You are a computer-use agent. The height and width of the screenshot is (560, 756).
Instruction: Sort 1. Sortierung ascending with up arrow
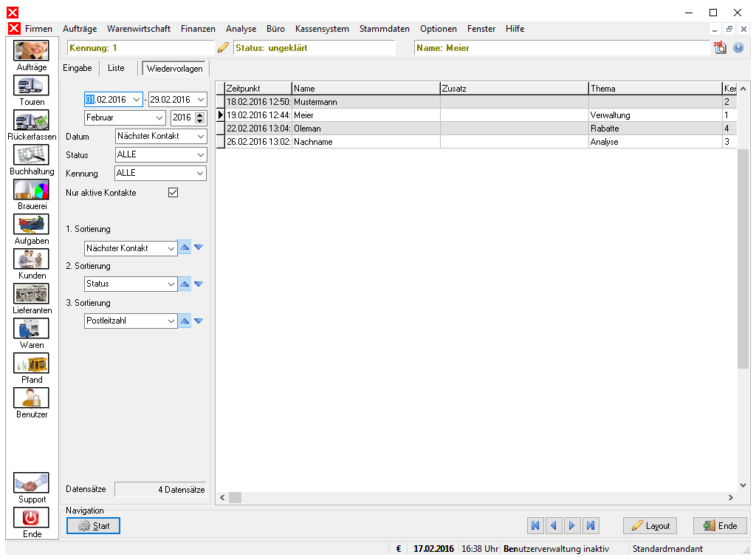click(185, 247)
